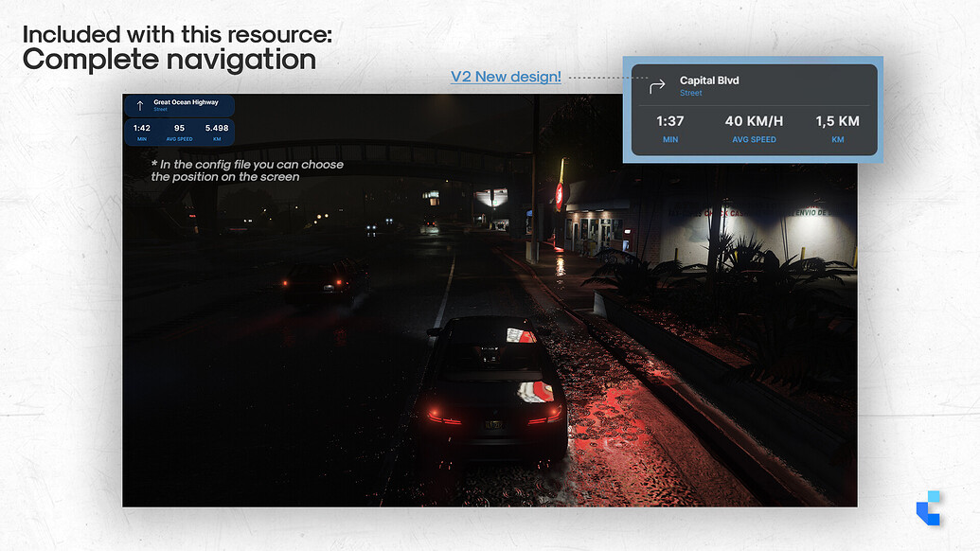The width and height of the screenshot is (980, 551).
Task: Click the right-turn arrow in the V2 panel
Action: 655,85
